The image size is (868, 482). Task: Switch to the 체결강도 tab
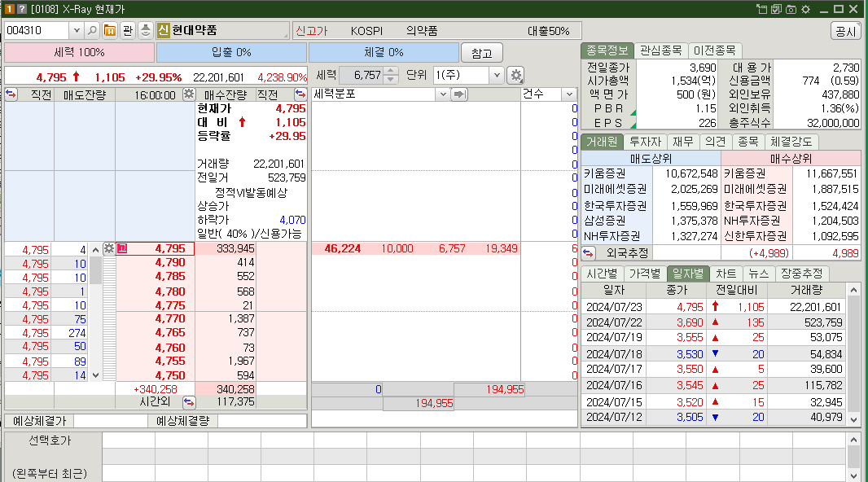pos(791,142)
